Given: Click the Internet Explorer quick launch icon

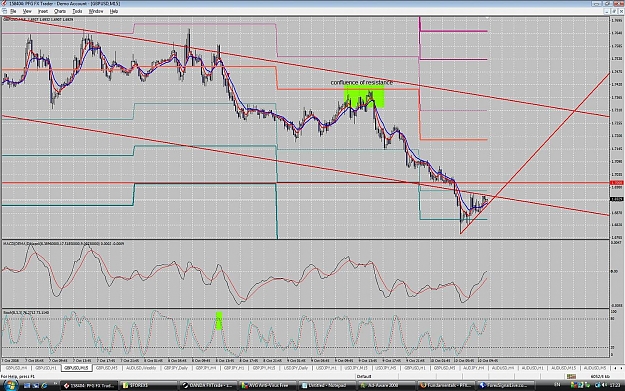Looking at the screenshot, I should [45, 385].
